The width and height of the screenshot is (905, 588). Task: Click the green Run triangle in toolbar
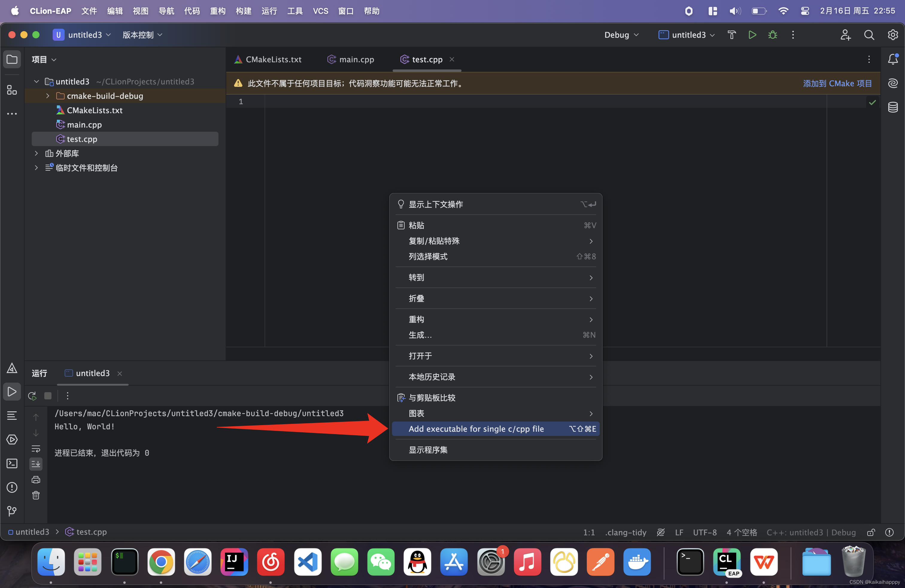[752, 35]
